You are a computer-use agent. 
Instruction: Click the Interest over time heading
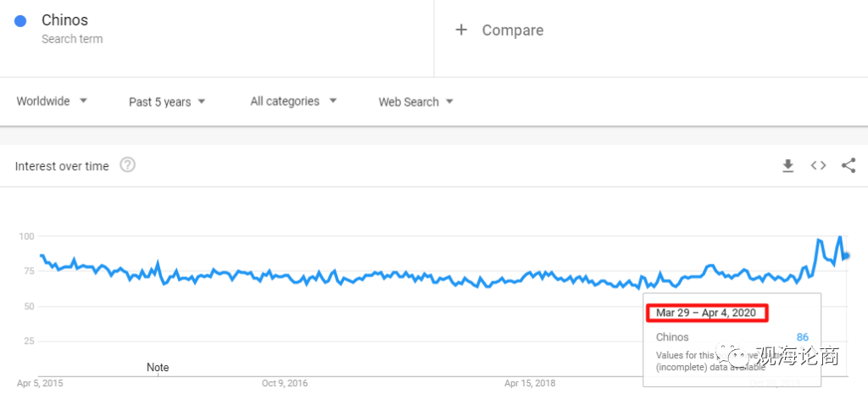pyautogui.click(x=62, y=166)
